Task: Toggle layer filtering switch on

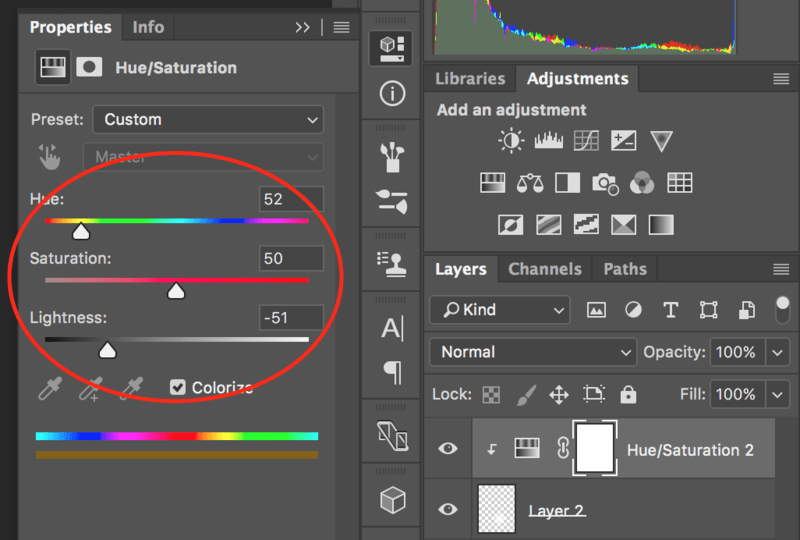Action: 782,310
